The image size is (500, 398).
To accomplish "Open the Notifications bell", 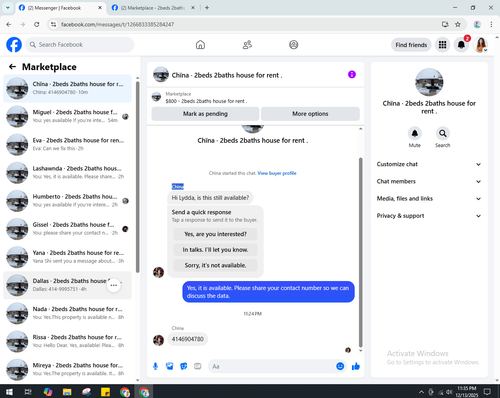I will pyautogui.click(x=461, y=45).
